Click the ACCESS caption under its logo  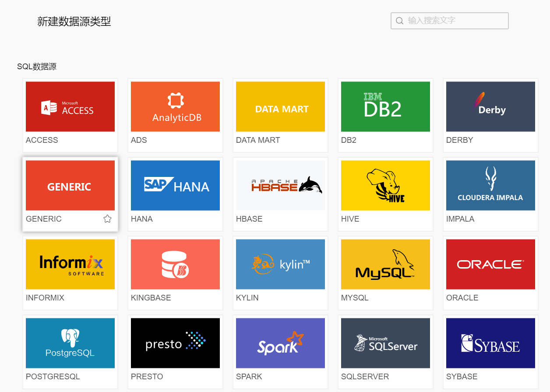[42, 140]
